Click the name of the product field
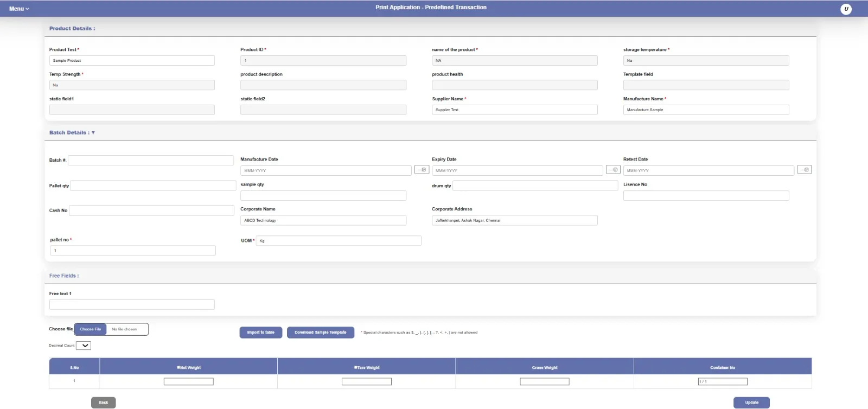 (515, 61)
